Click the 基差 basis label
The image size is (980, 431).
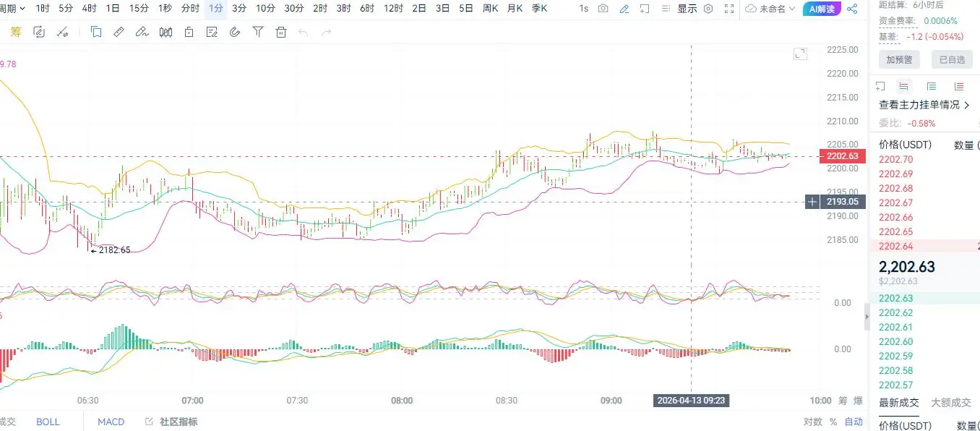(888, 36)
